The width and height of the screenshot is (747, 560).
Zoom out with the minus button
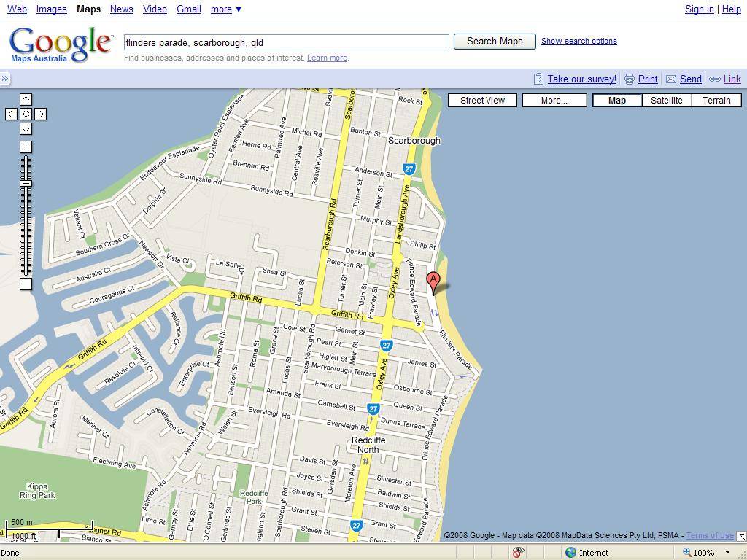pyautogui.click(x=26, y=284)
